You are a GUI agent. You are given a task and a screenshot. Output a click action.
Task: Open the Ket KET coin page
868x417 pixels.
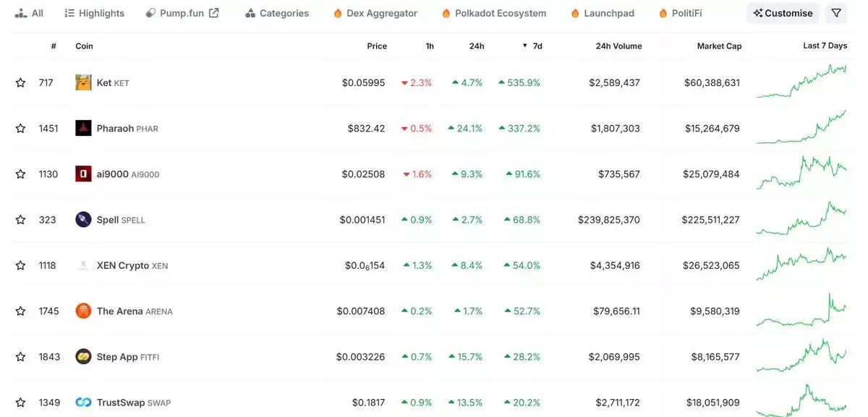pos(113,83)
